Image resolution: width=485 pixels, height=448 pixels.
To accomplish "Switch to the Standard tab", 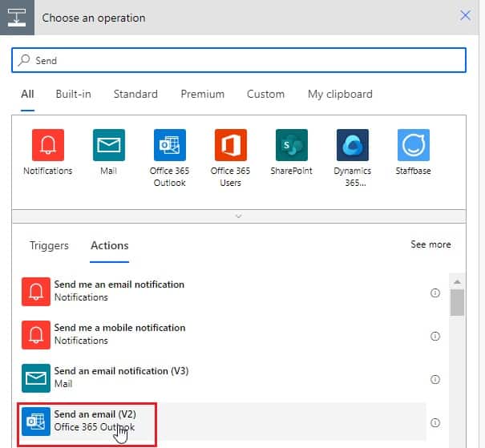I will tap(135, 94).
